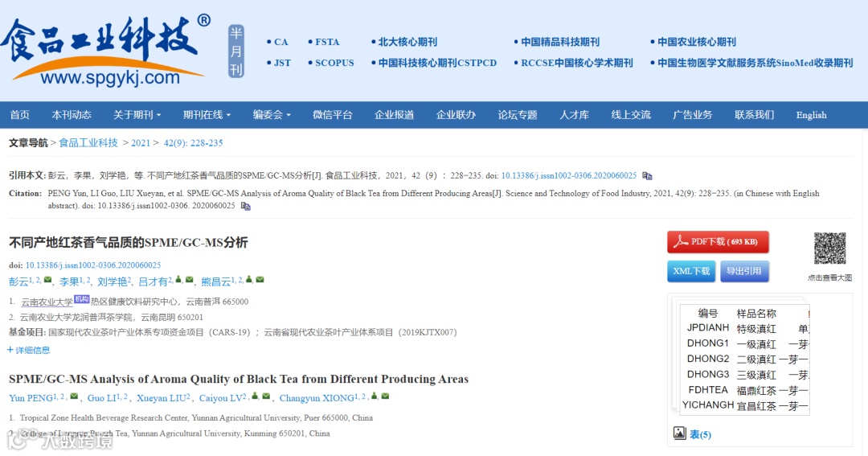
Task: Open 论坛专题 in navigation bar
Action: tap(518, 115)
